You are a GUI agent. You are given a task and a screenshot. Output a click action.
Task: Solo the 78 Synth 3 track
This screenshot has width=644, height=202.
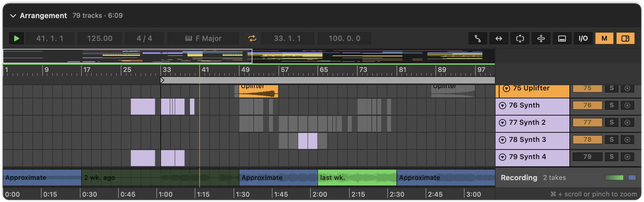611,140
